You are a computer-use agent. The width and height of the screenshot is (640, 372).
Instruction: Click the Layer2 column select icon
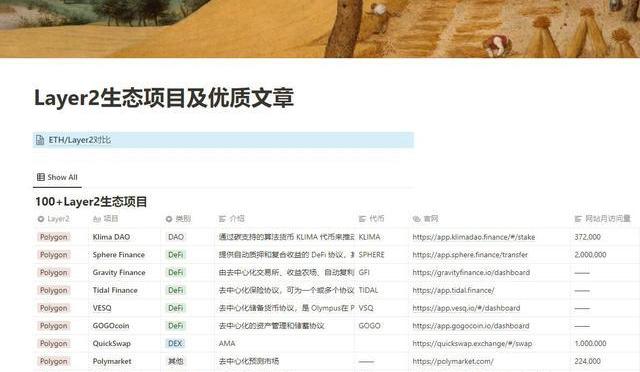[x=41, y=219]
